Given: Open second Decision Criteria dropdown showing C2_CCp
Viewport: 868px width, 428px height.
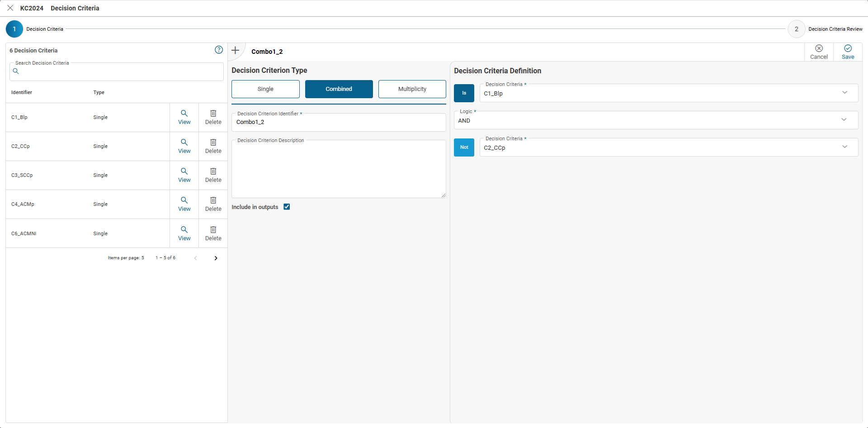Looking at the screenshot, I should [669, 147].
